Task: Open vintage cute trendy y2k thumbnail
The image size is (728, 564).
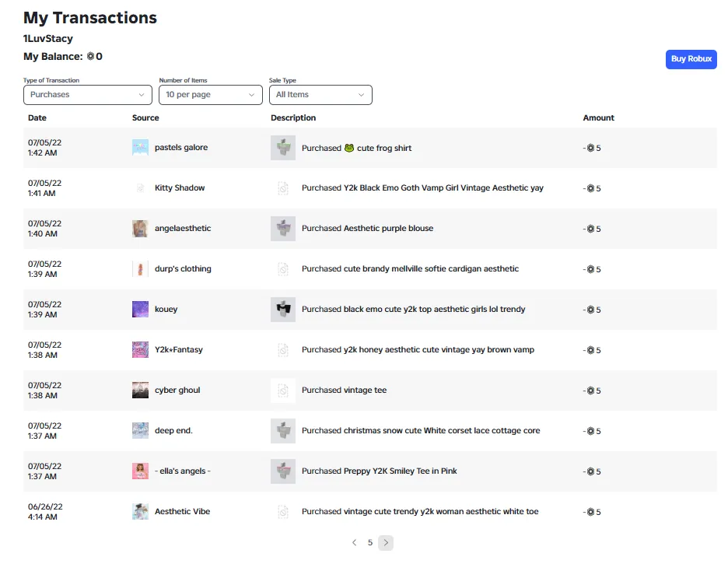Action: click(283, 511)
